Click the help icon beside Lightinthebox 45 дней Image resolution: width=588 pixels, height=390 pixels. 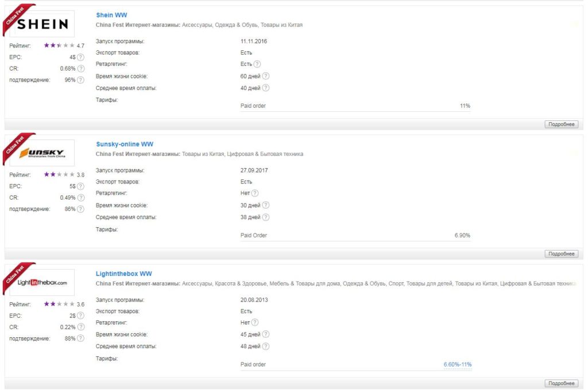265,334
